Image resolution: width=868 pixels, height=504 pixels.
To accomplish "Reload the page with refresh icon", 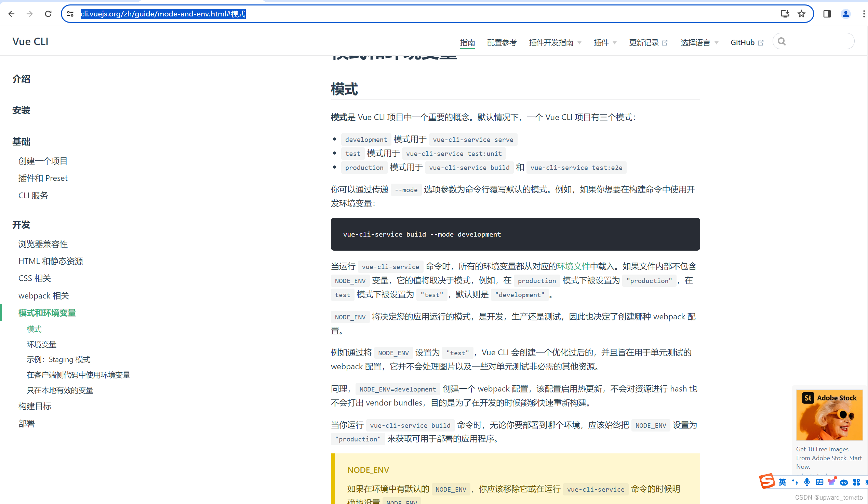I will [x=48, y=14].
